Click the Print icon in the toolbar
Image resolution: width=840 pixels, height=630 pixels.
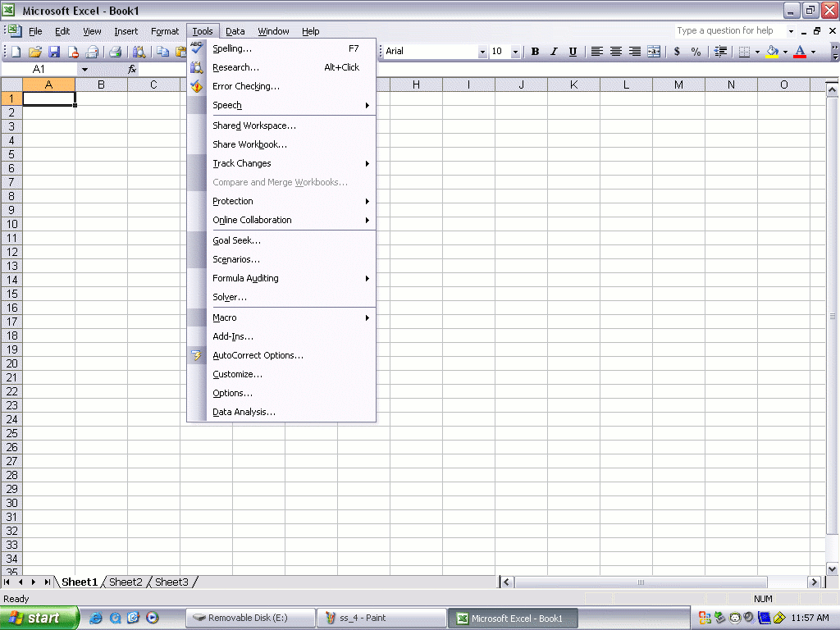click(116, 52)
